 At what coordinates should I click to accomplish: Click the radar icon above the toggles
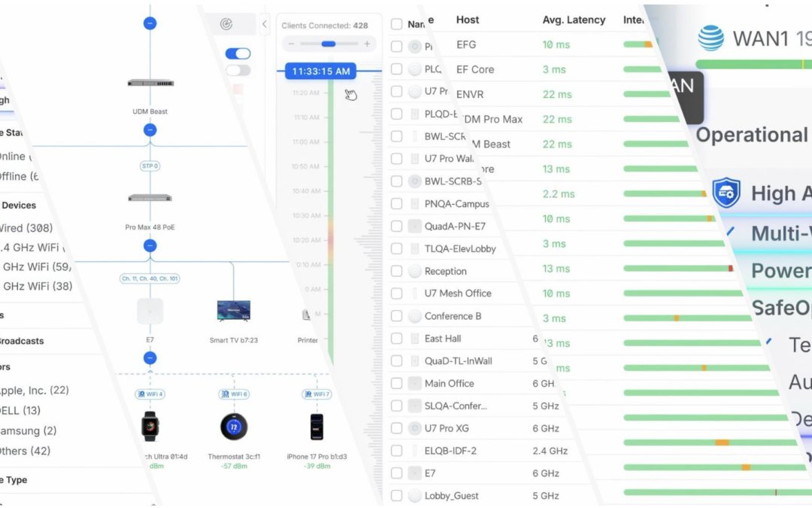click(226, 24)
